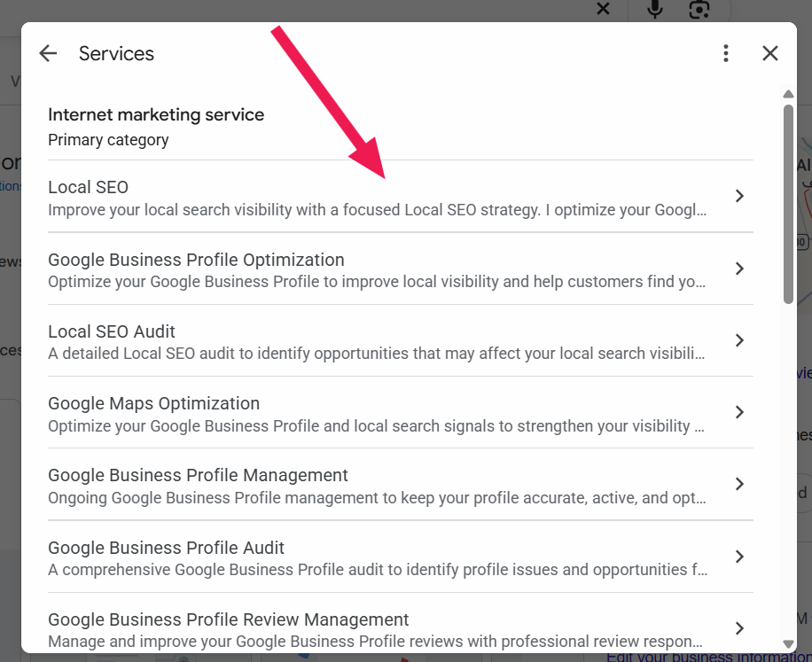812x662 pixels.
Task: Select Google Maps Optimization title
Action: (154, 404)
